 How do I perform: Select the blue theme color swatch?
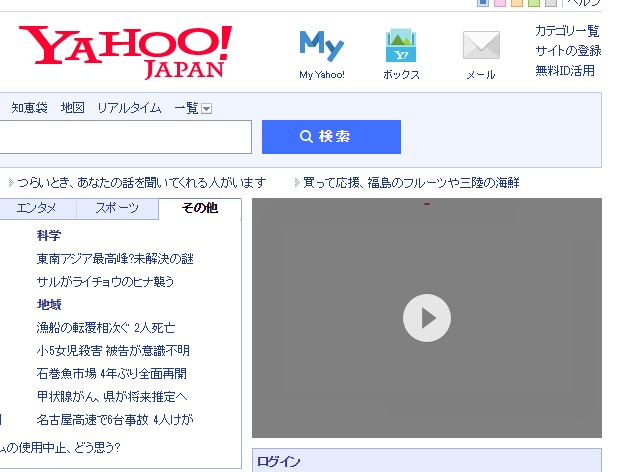tap(483, 3)
